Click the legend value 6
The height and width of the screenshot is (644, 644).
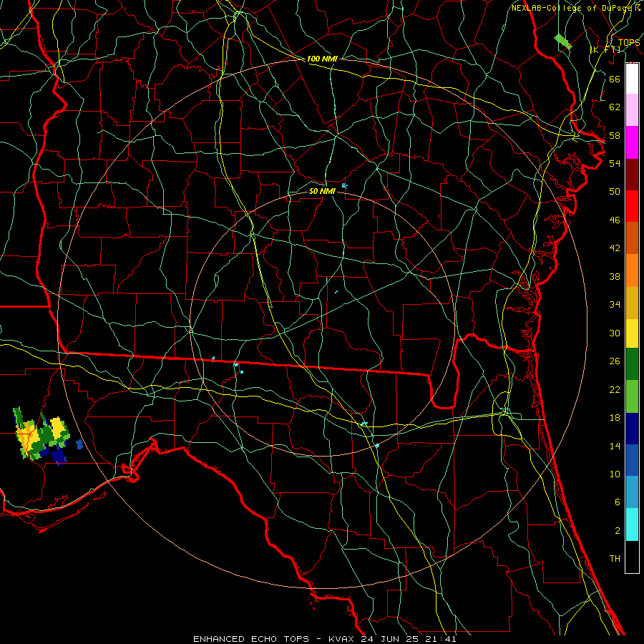pos(617,502)
